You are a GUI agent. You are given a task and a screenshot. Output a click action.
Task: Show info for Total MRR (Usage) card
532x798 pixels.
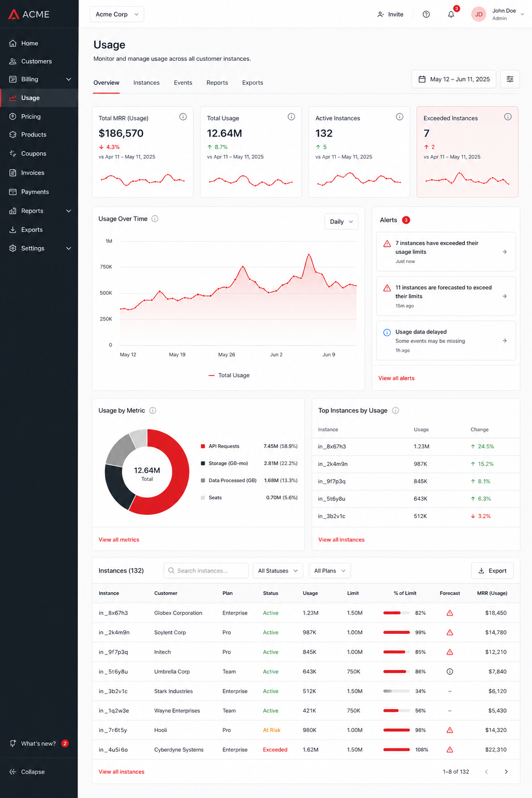coord(183,117)
